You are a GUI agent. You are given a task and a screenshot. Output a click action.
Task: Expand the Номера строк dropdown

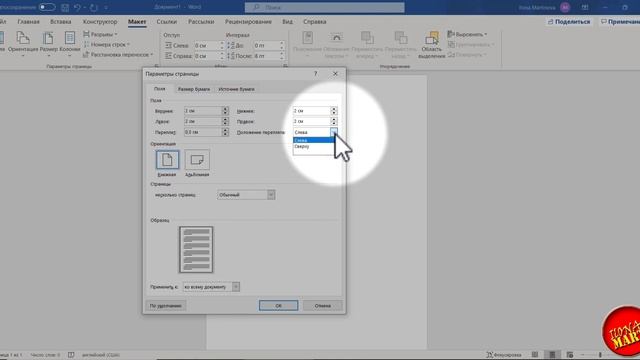pyautogui.click(x=107, y=44)
